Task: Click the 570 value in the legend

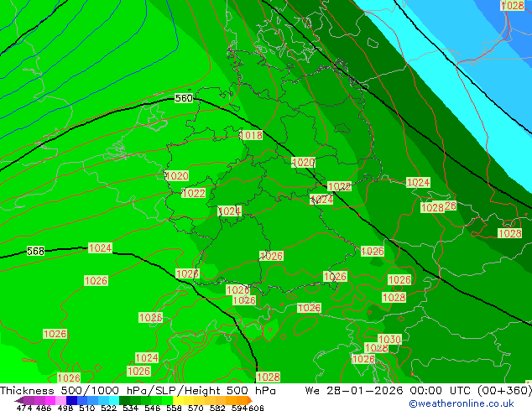Action: coord(196,408)
